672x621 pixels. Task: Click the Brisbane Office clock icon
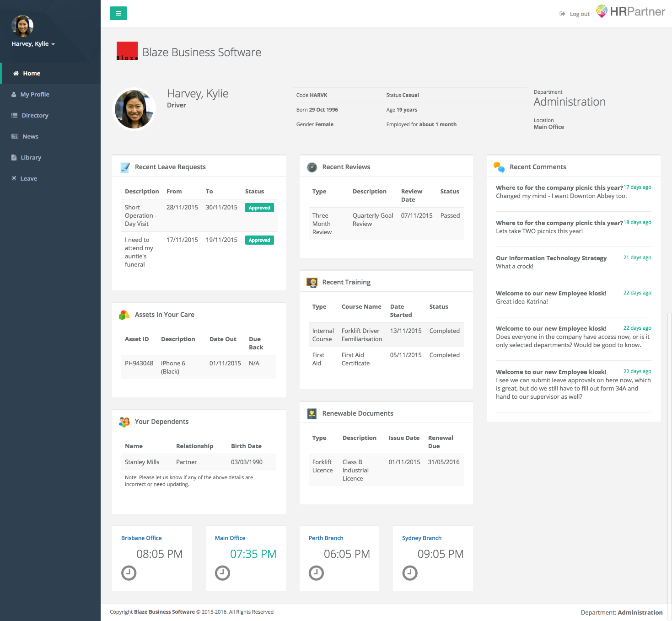tap(129, 573)
